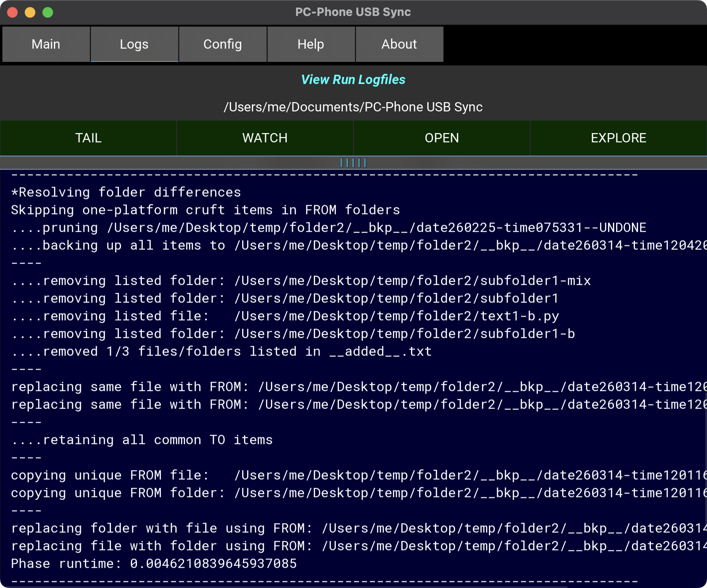Click the "Phase runtime" log line
This screenshot has width=707, height=588.
pos(154,564)
